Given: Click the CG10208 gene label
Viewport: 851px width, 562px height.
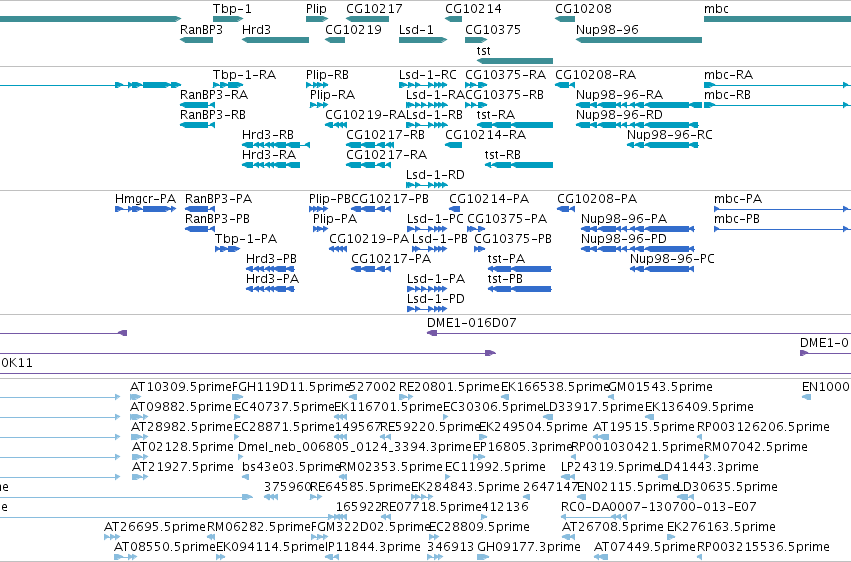Looking at the screenshot, I should [x=583, y=9].
